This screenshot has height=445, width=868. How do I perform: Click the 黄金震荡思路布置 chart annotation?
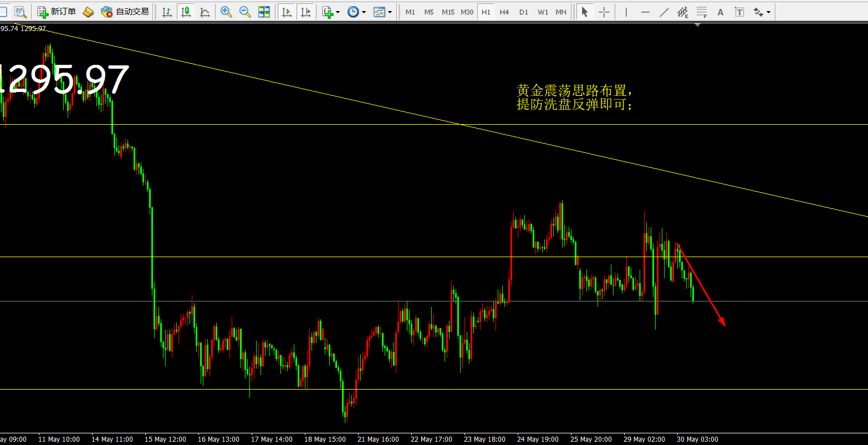[574, 90]
